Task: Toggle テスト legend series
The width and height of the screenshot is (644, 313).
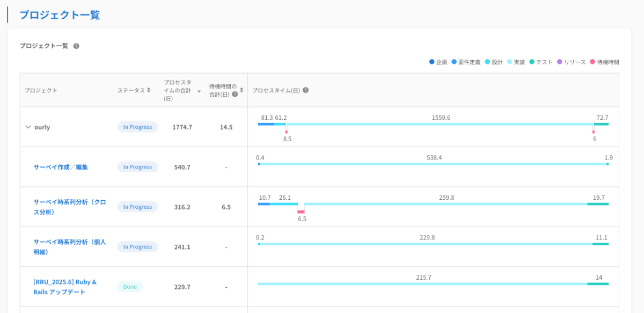Action: 541,62
